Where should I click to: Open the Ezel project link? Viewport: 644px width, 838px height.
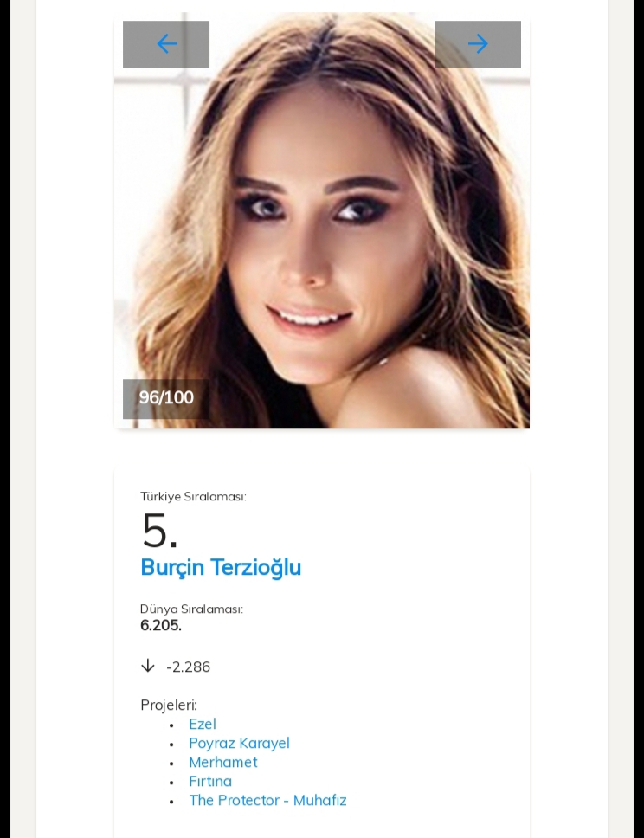pyautogui.click(x=203, y=725)
